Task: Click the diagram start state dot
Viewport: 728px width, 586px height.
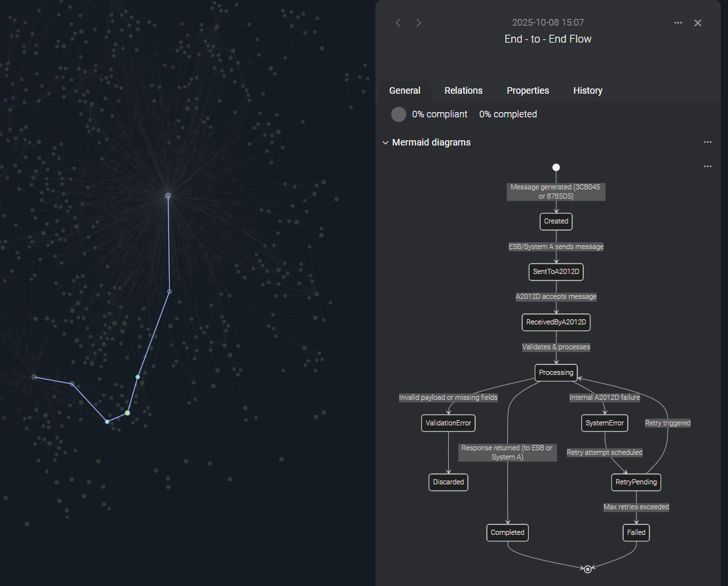Action: (556, 167)
